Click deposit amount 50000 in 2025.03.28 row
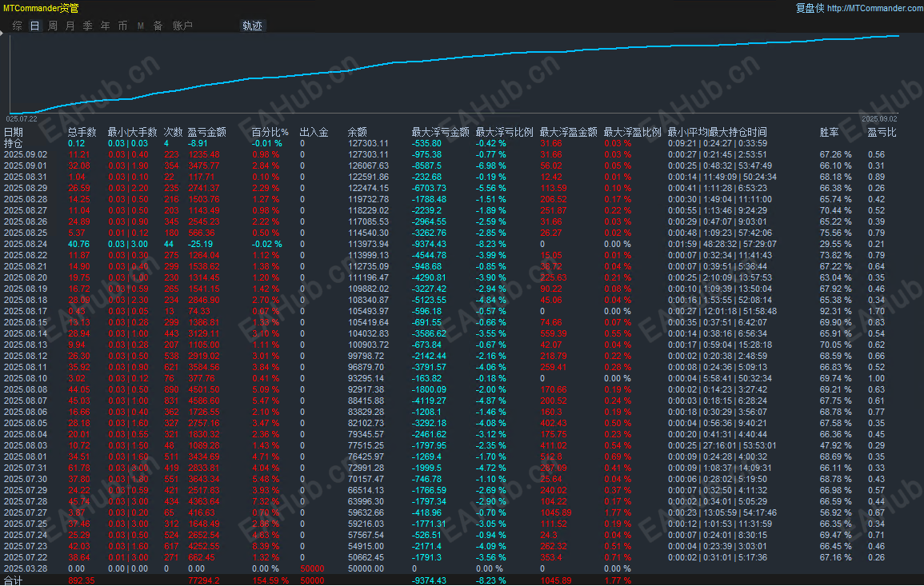The image size is (924, 586). pos(312,569)
